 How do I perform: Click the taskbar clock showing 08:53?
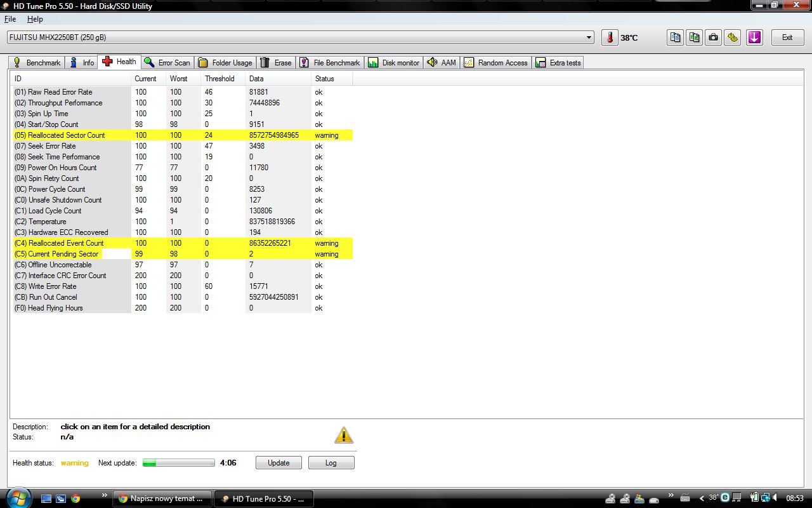(794, 498)
